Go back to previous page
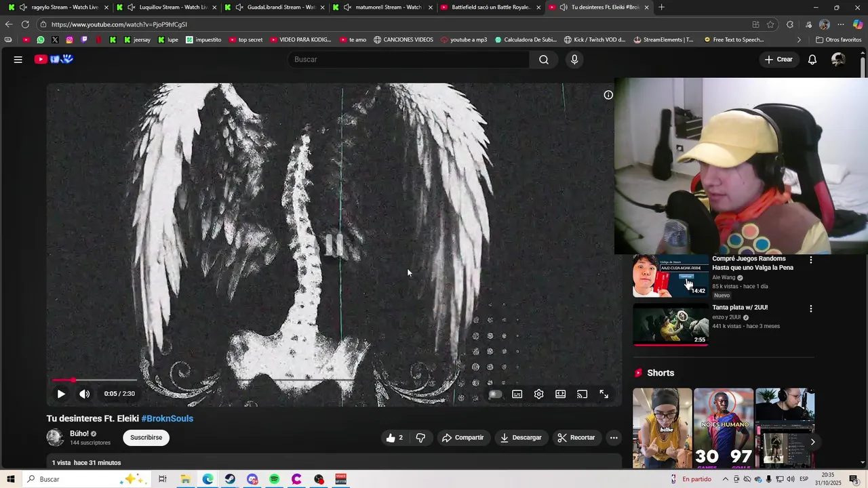868x488 pixels. click(8, 24)
